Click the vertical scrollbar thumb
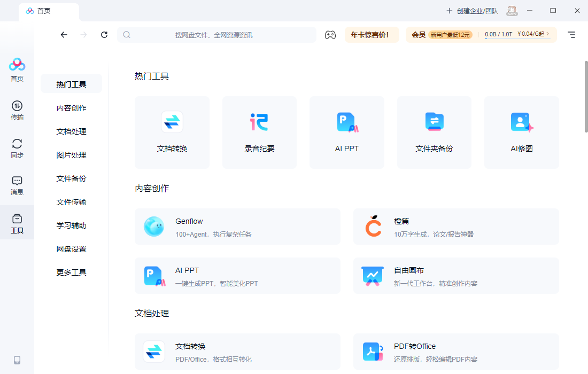Screen dimensions: 588x374 coord(586,97)
